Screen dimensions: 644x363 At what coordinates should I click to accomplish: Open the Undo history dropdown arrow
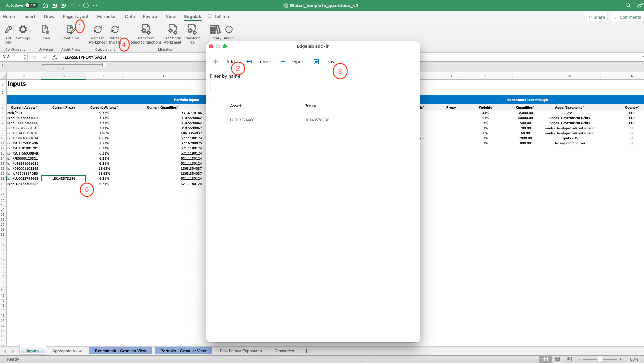coord(79,5)
